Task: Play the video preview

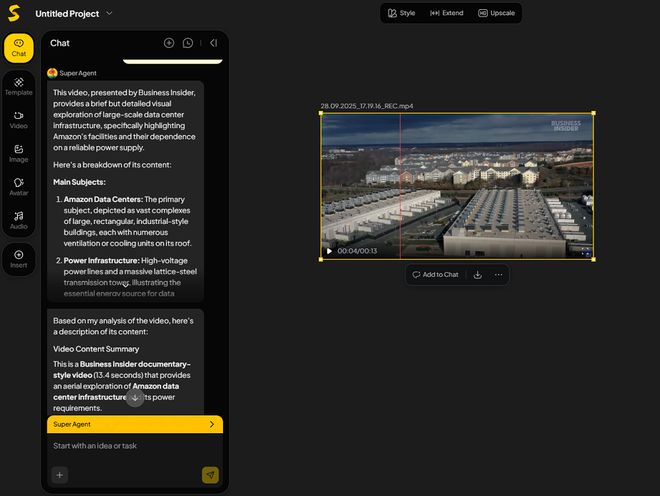Action: point(329,251)
